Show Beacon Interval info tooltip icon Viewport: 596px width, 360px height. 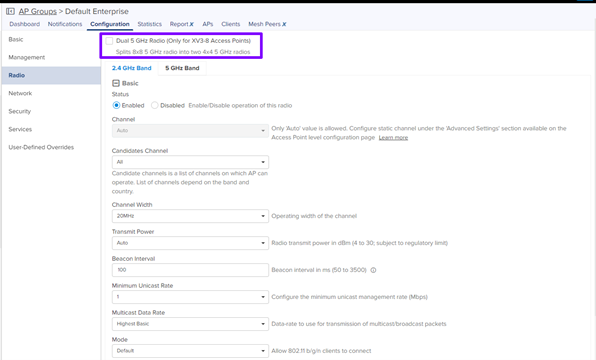click(x=373, y=270)
